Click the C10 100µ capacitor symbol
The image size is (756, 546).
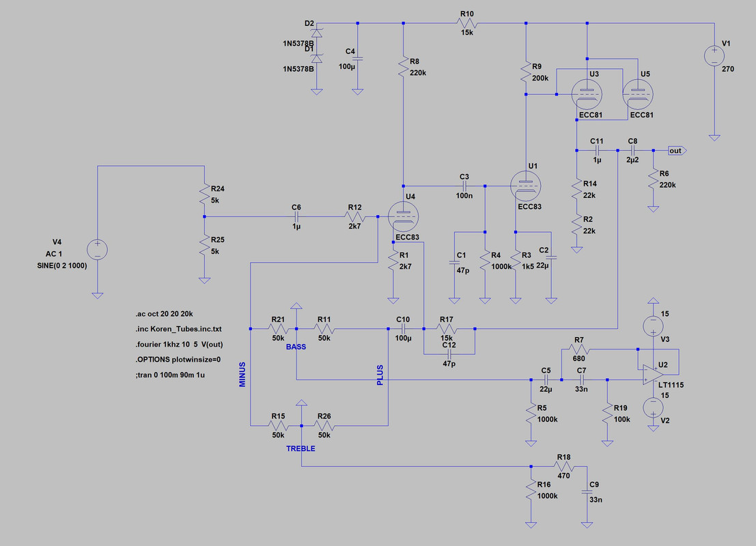(x=404, y=329)
